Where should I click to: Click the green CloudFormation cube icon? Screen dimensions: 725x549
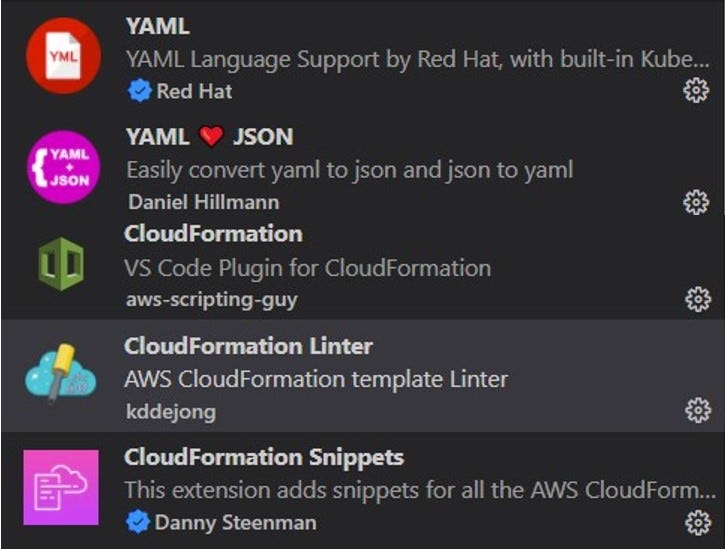[x=61, y=264]
